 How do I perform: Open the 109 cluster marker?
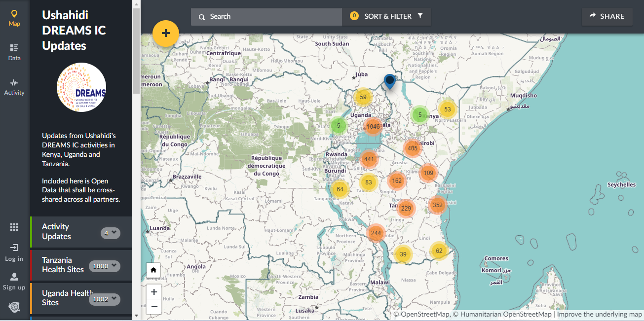tap(428, 173)
